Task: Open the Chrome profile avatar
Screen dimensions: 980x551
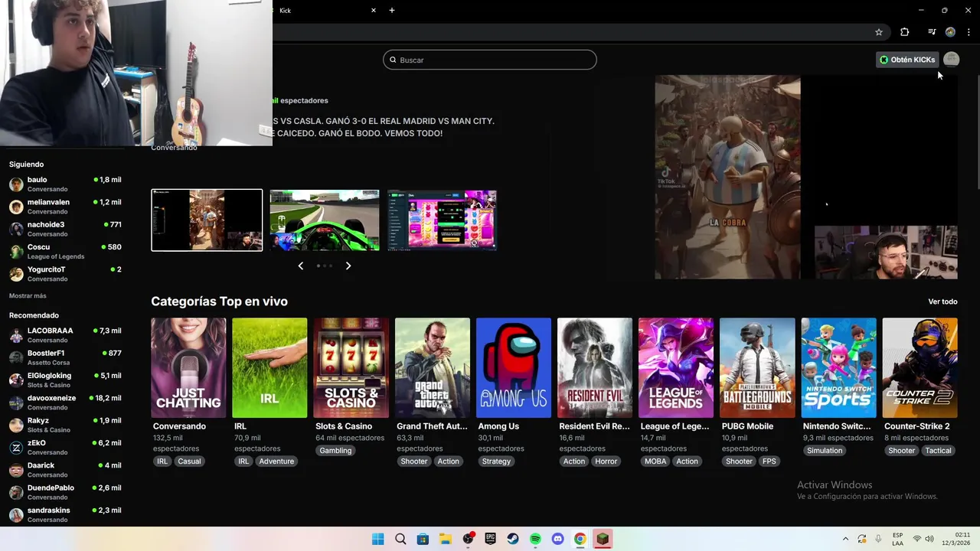Action: point(950,32)
